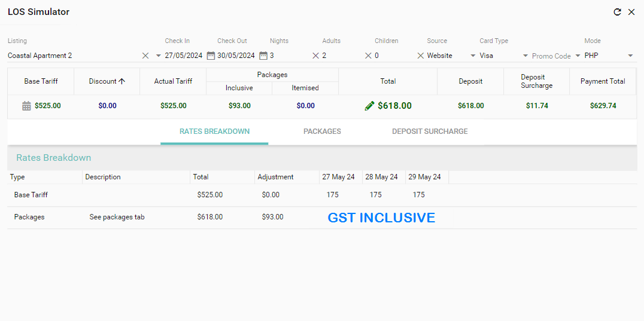
Task: Clear the Children field value
Action: pos(420,56)
